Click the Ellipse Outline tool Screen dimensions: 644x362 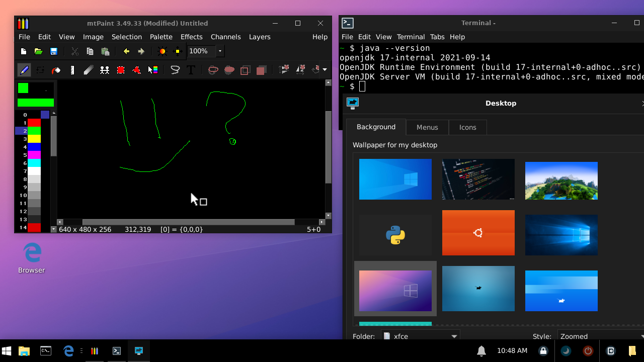point(213,70)
